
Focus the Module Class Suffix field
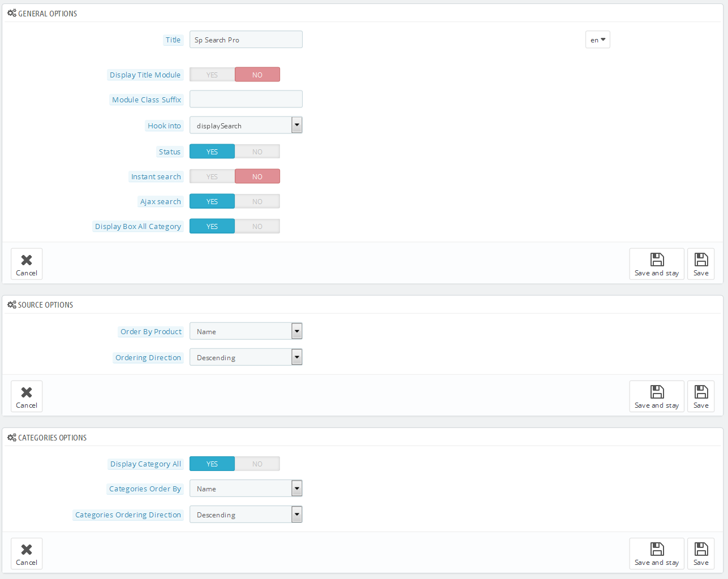click(246, 99)
